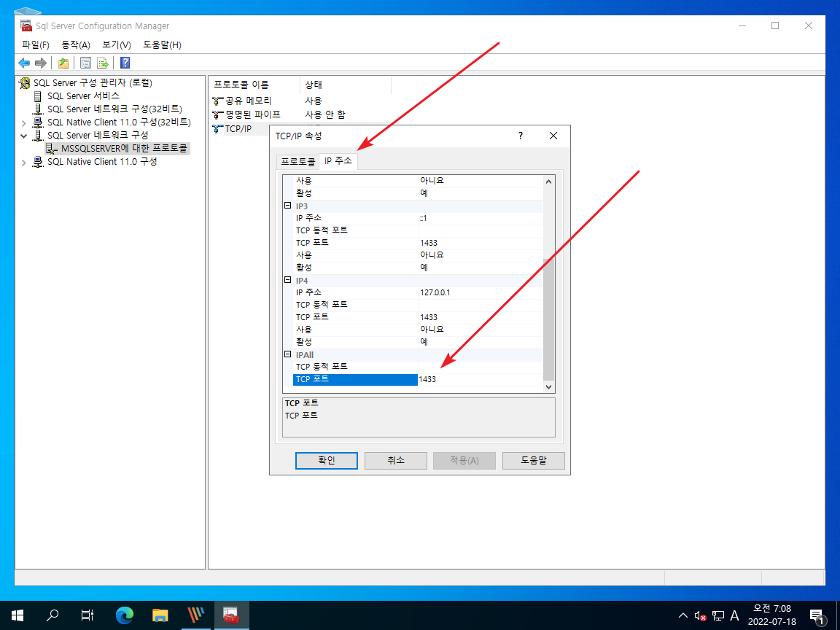
Task: Click the IP4 활성 value 예
Action: coord(480,342)
